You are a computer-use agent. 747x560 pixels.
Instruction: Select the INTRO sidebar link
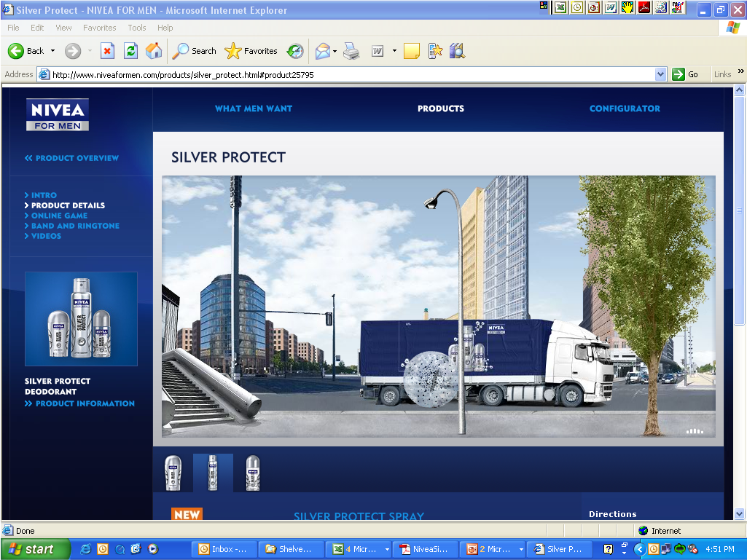pyautogui.click(x=41, y=195)
